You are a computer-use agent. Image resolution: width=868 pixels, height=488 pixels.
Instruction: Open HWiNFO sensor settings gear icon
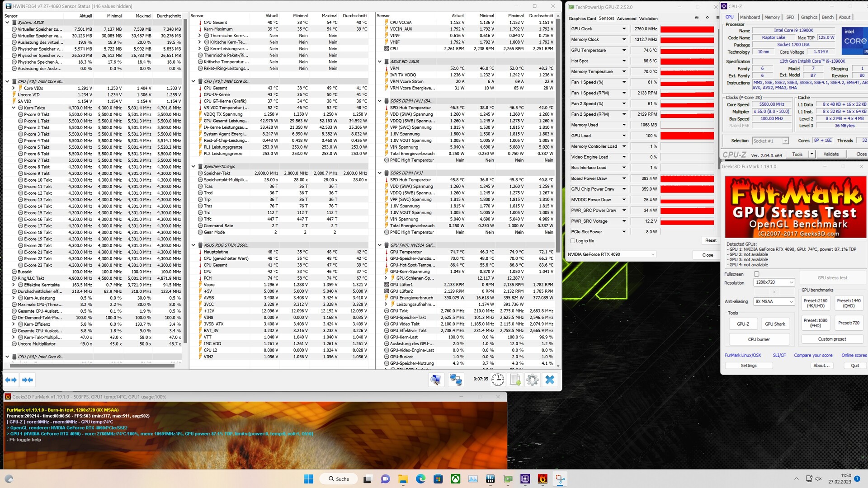(533, 380)
